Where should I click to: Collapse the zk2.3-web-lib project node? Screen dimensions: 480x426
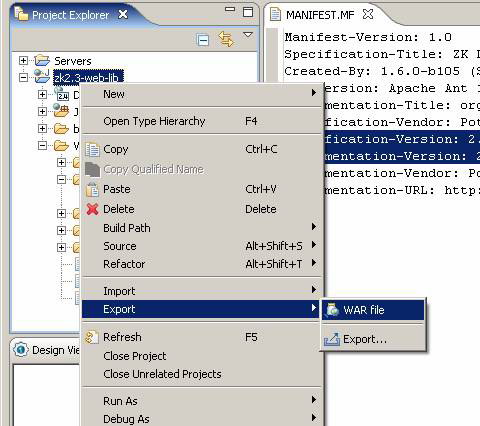pyautogui.click(x=23, y=78)
